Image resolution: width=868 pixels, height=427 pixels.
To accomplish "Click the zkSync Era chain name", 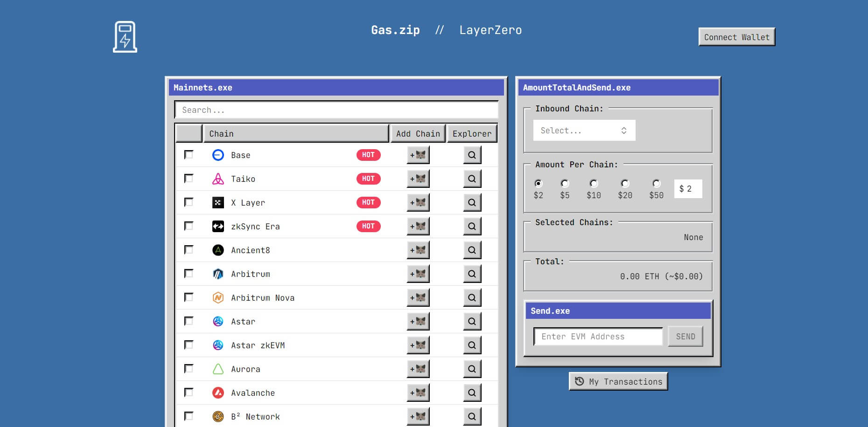I will point(255,226).
